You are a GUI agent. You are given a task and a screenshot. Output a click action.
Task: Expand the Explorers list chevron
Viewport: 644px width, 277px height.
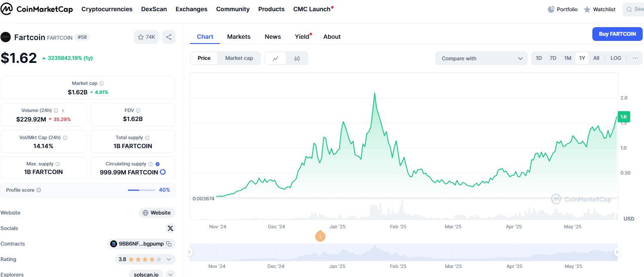170,274
